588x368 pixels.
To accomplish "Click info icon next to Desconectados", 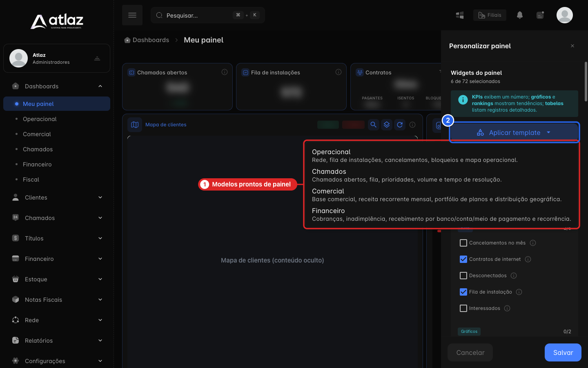I will point(514,276).
